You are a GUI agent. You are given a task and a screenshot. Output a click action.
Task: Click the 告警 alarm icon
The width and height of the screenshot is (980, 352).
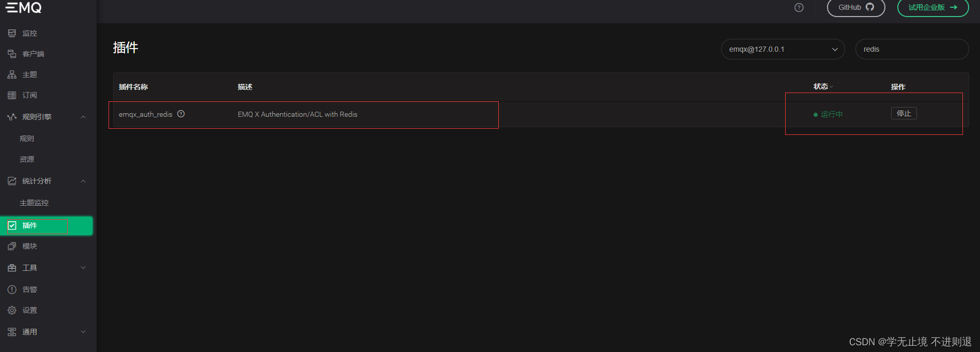(12, 289)
